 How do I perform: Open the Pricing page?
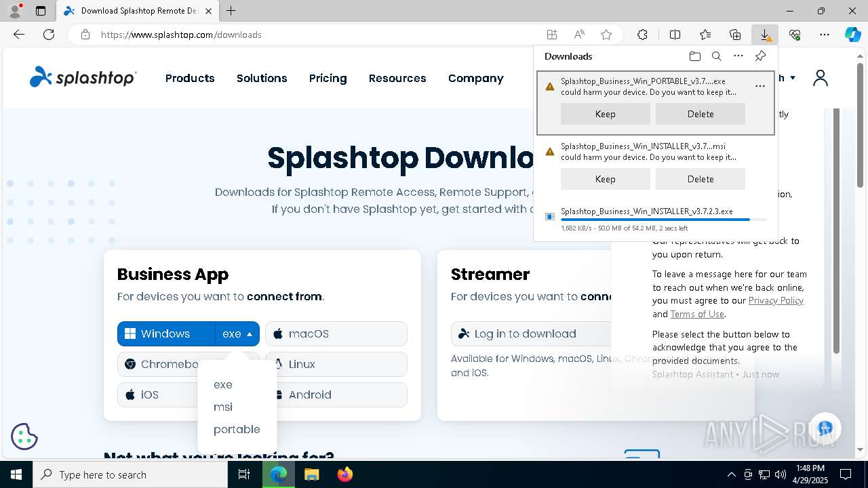click(x=328, y=79)
